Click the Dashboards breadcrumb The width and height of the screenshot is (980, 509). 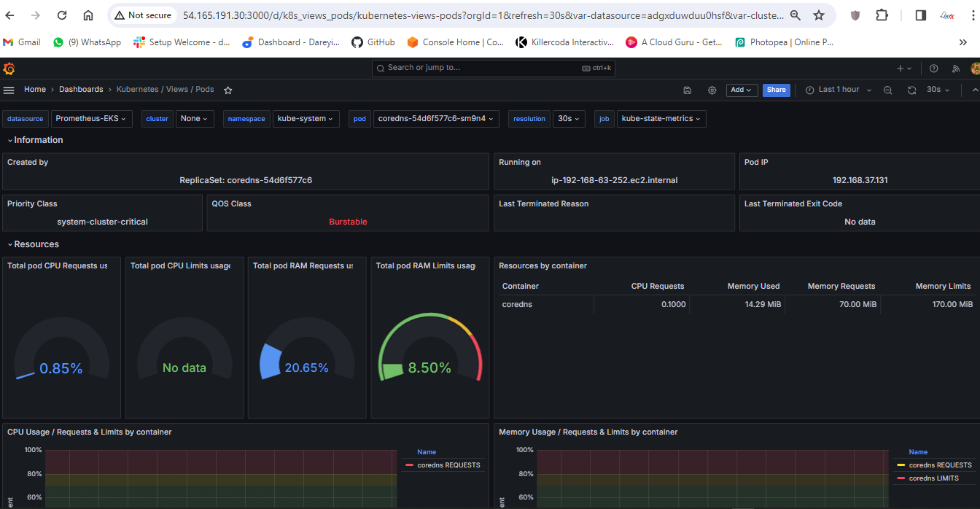(x=81, y=90)
